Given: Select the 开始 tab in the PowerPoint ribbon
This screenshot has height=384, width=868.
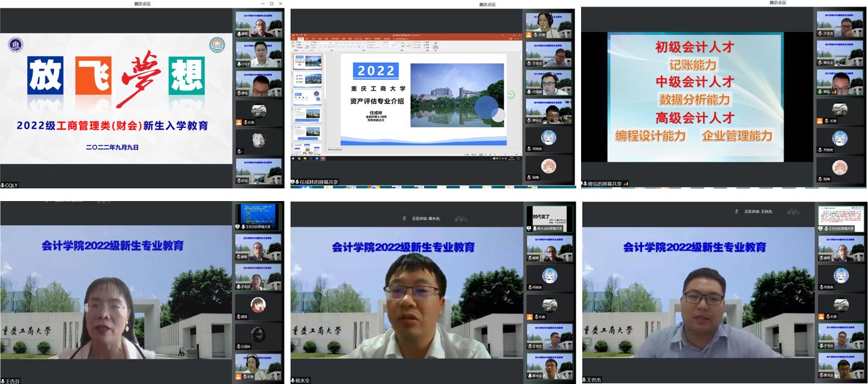Looking at the screenshot, I should click(301, 39).
